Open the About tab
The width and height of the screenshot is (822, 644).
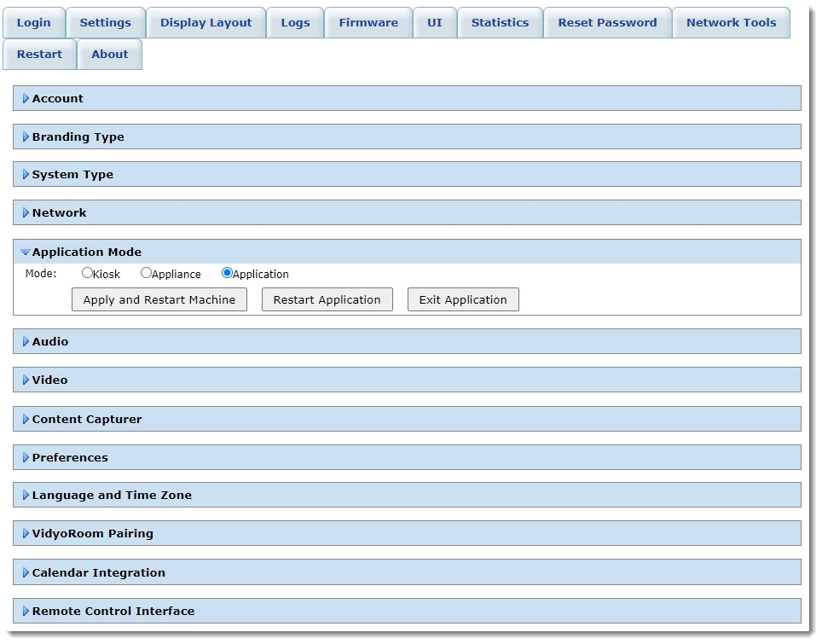pos(110,54)
